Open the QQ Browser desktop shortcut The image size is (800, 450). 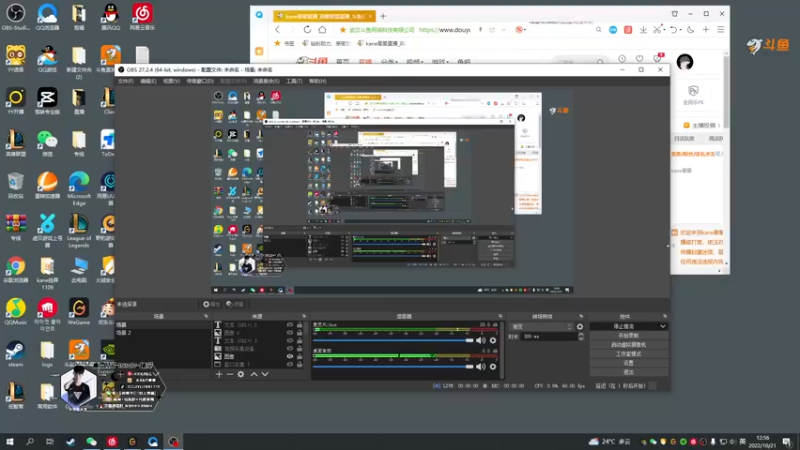click(x=47, y=16)
